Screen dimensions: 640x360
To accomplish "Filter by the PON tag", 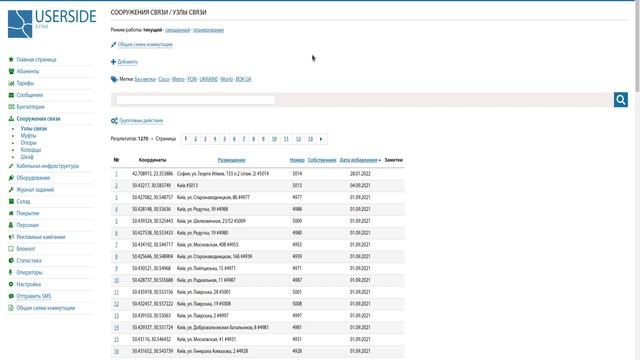I will [x=192, y=79].
